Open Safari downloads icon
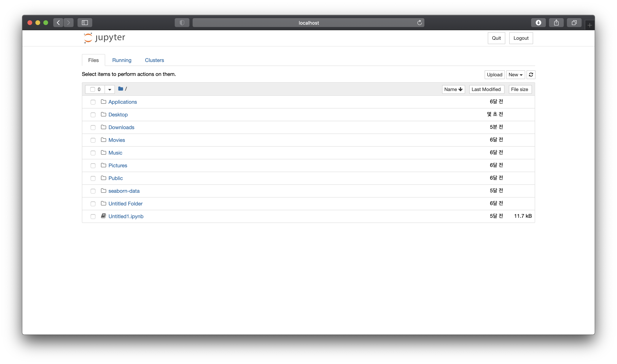The width and height of the screenshot is (617, 364). point(538,23)
